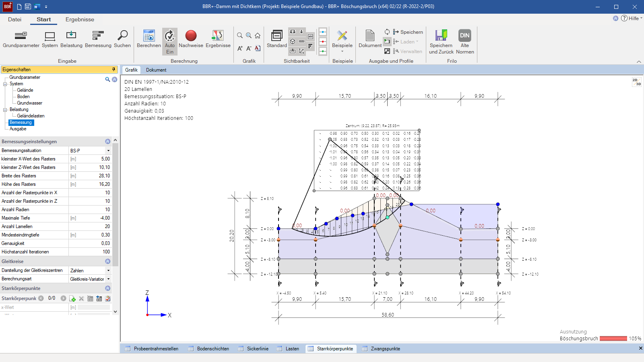Viewport: 644px width, 362px height.
Task: Collapse the System tree node
Action: [5, 84]
